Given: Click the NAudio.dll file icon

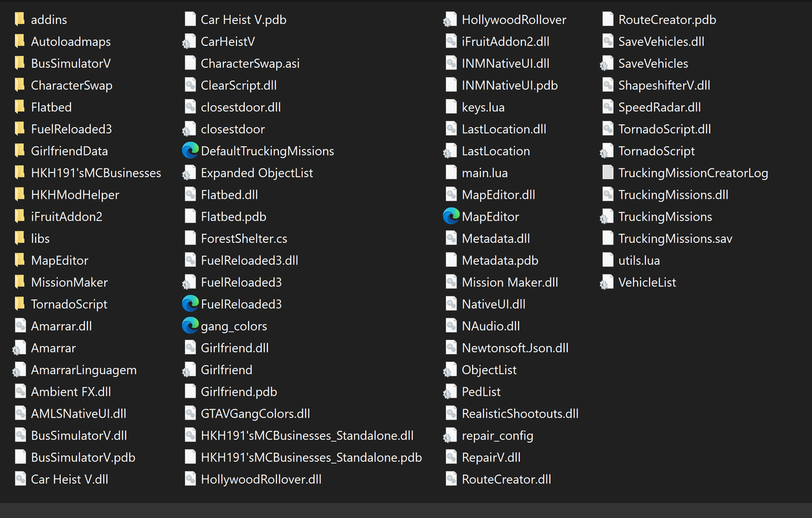Looking at the screenshot, I should 451,326.
